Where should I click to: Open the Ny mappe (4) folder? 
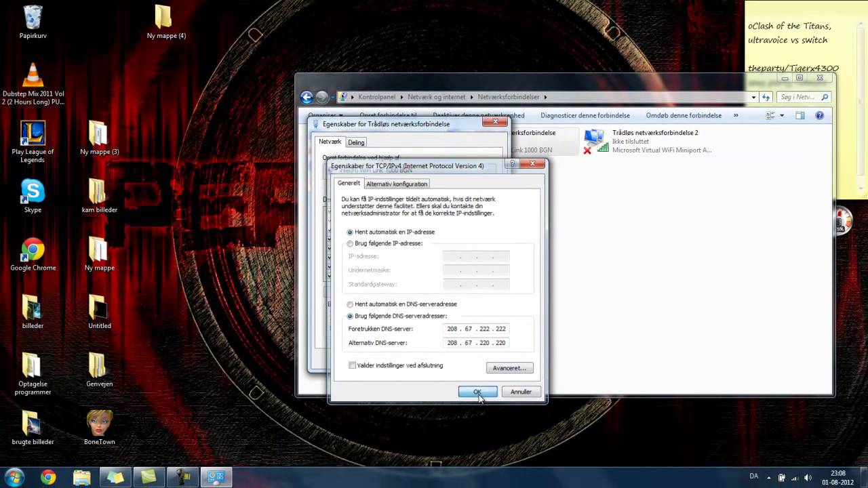point(166,22)
